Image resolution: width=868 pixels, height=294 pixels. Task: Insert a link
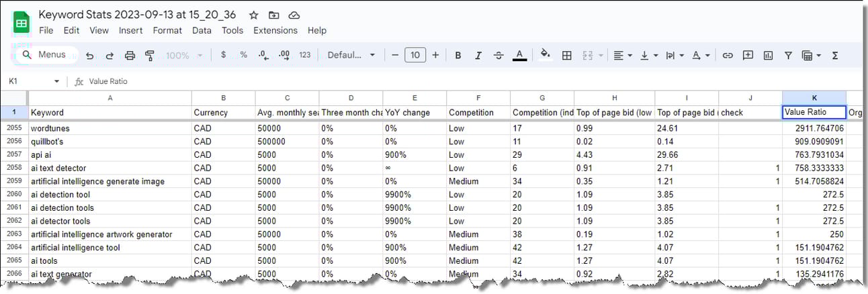coord(727,55)
